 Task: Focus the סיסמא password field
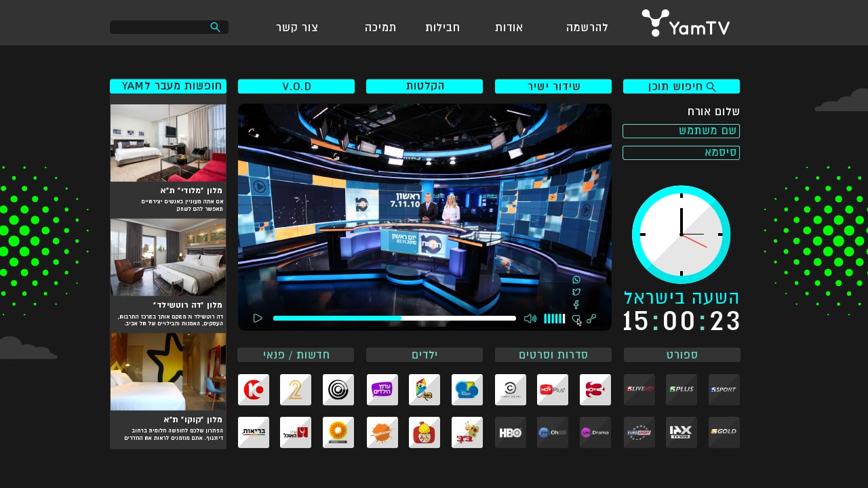point(682,152)
